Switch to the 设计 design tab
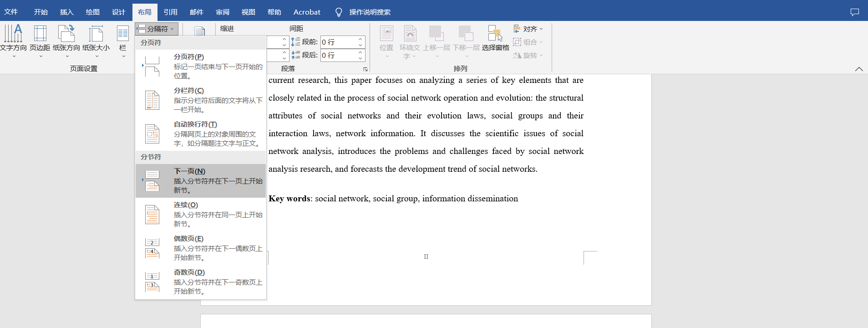 (x=118, y=12)
